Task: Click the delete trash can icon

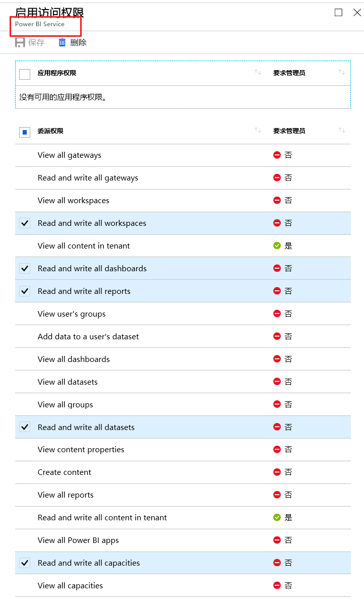Action: pos(62,43)
